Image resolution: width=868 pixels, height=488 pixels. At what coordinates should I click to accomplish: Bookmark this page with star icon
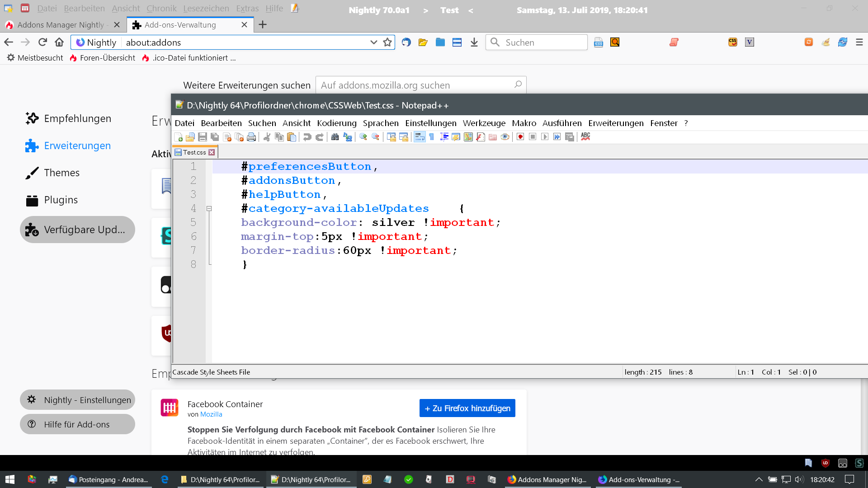[x=387, y=42]
